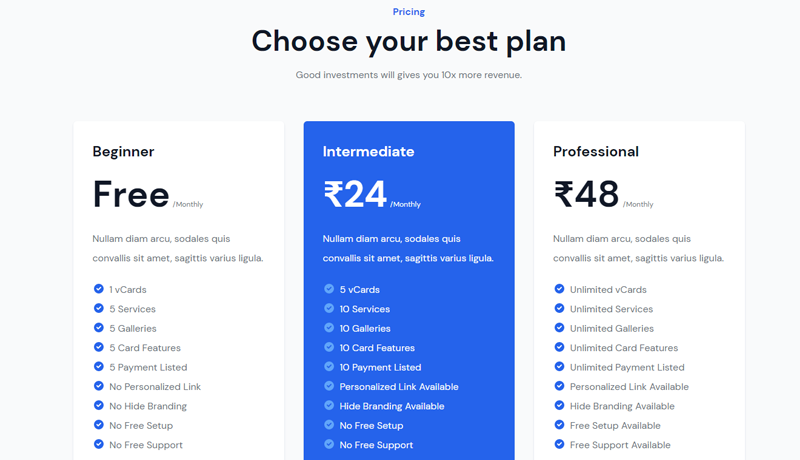This screenshot has width=800, height=460.
Task: Click the Pricing section label
Action: pos(408,12)
